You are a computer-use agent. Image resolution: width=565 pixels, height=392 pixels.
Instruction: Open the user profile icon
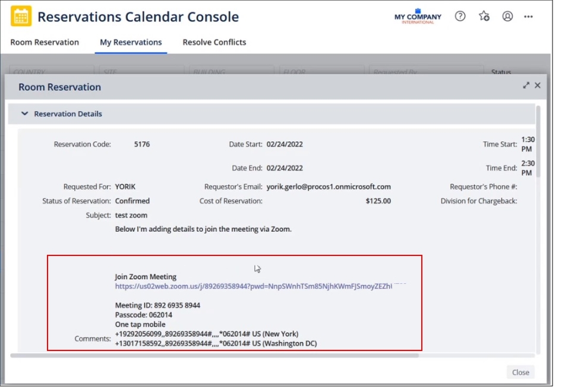tap(507, 16)
